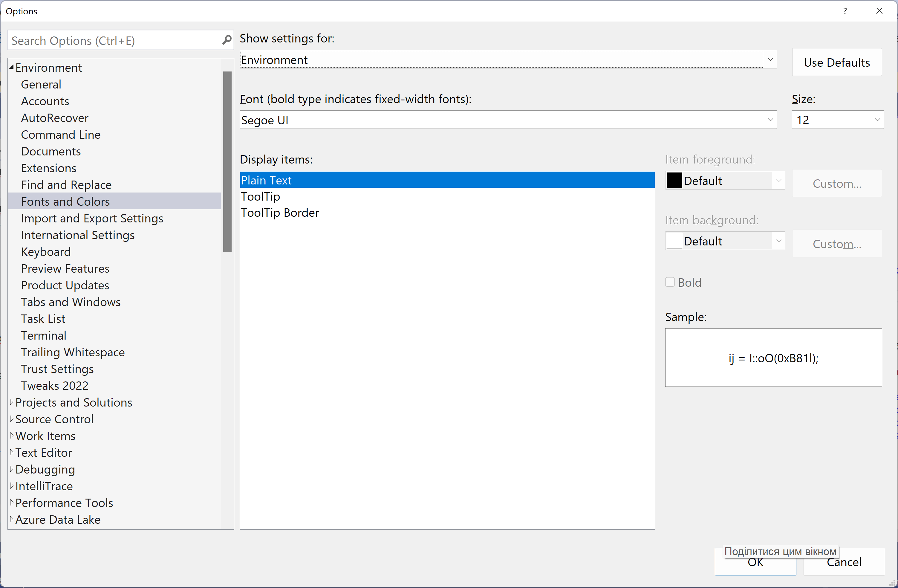This screenshot has width=898, height=588.
Task: Open the Item foreground dropdown
Action: 778,180
